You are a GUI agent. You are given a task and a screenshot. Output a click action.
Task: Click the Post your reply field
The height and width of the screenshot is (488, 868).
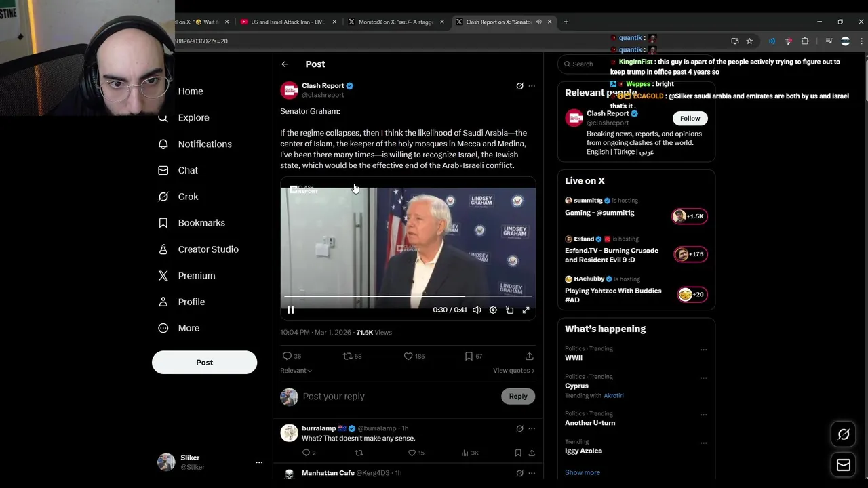pos(399,396)
